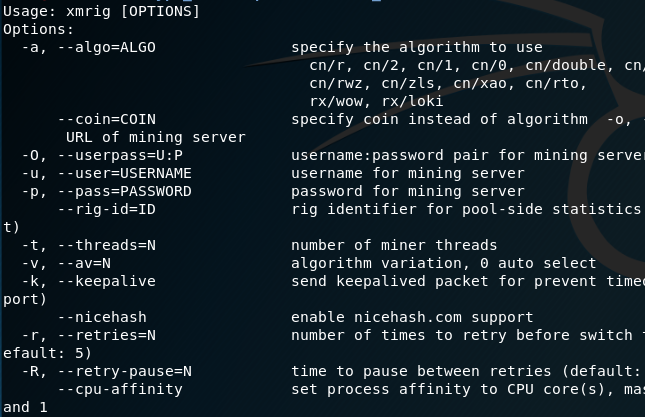Click the '--av=N' option text
The height and width of the screenshot is (417, 645).
coord(99,263)
